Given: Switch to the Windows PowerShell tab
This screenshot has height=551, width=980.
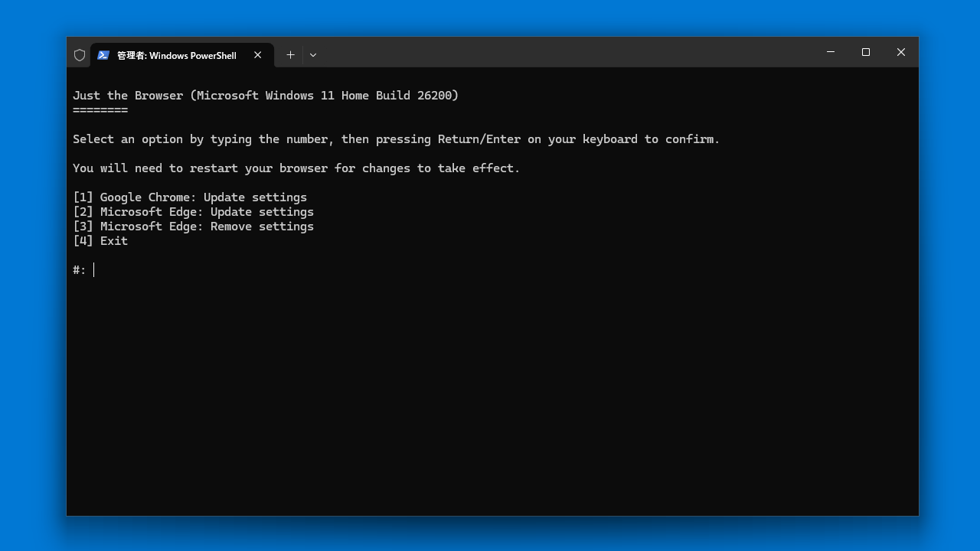Looking at the screenshot, I should tap(182, 55).
